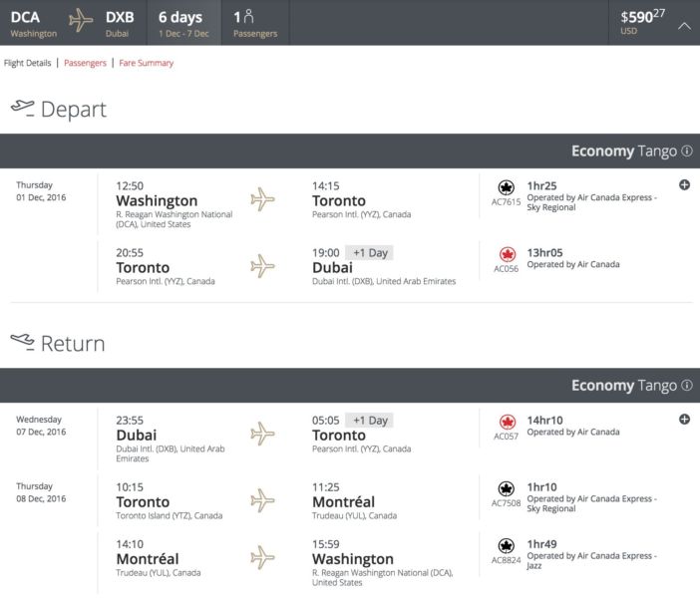Click the Return section arriving-plane icon
700x598 pixels.
tap(22, 342)
